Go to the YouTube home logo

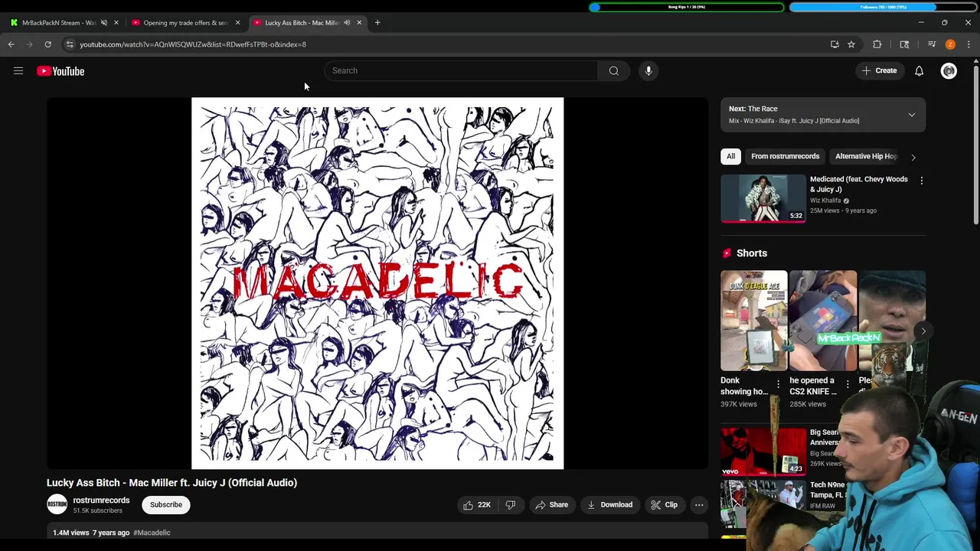pos(60,71)
